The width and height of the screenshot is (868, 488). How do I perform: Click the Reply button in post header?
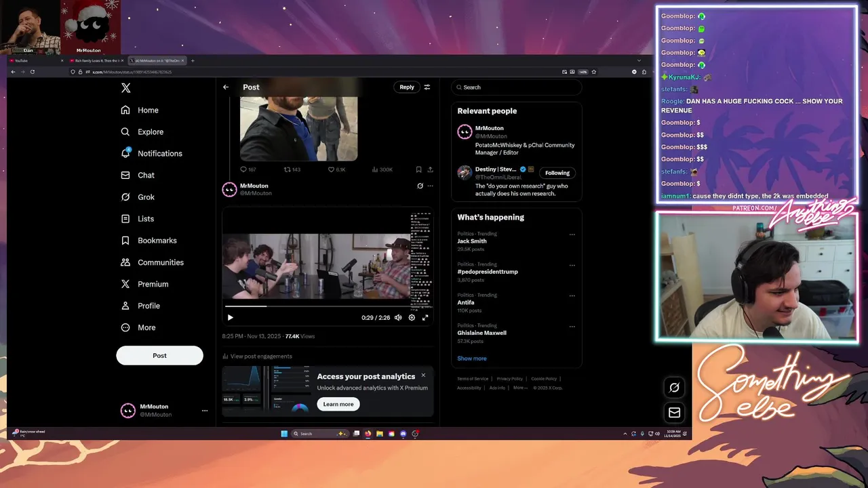(407, 87)
